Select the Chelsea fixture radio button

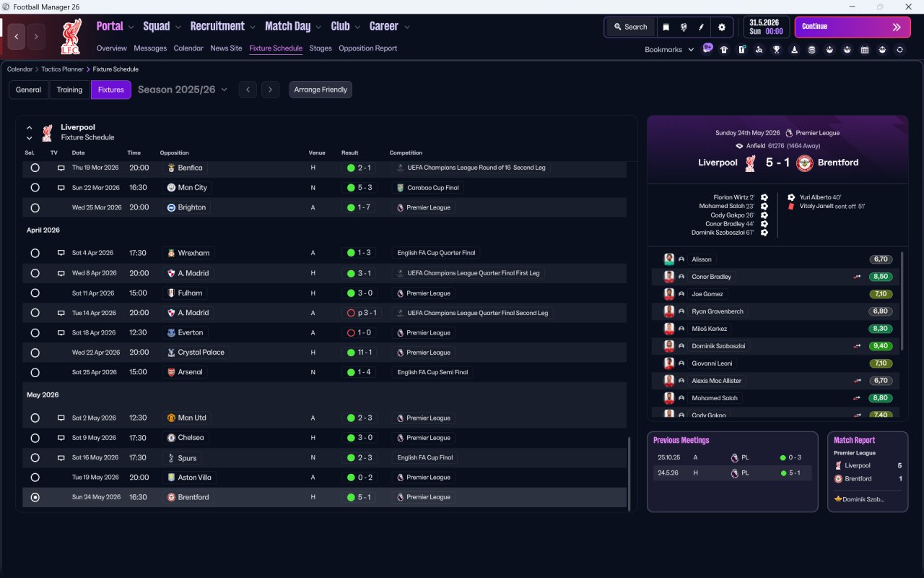click(35, 438)
